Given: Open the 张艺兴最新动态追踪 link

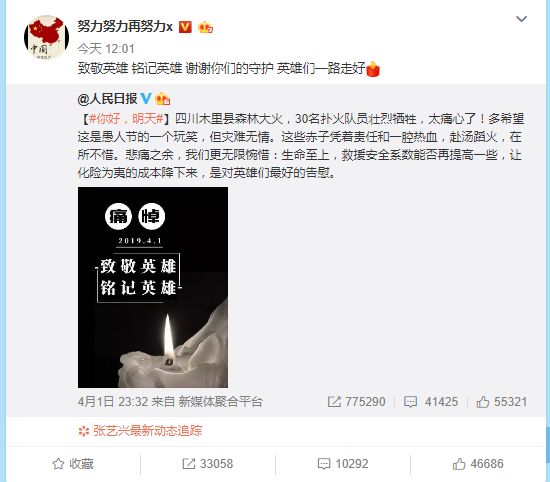Looking at the screenshot, I should coord(140,431).
